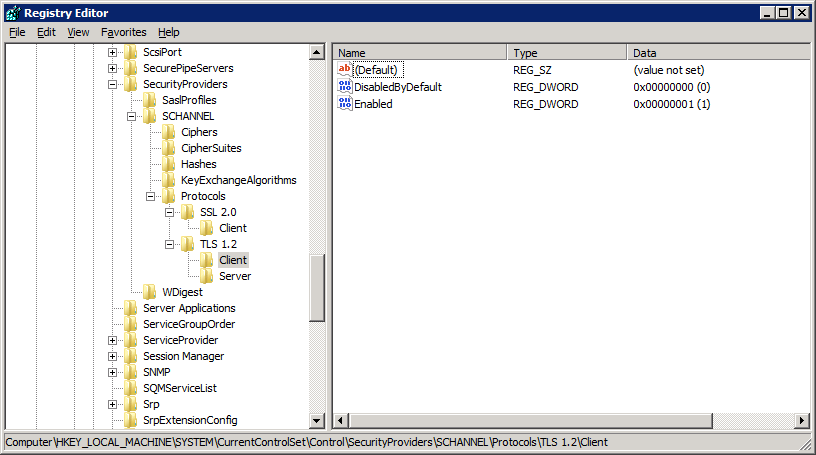Collapse the Protocols tree node

click(151, 196)
